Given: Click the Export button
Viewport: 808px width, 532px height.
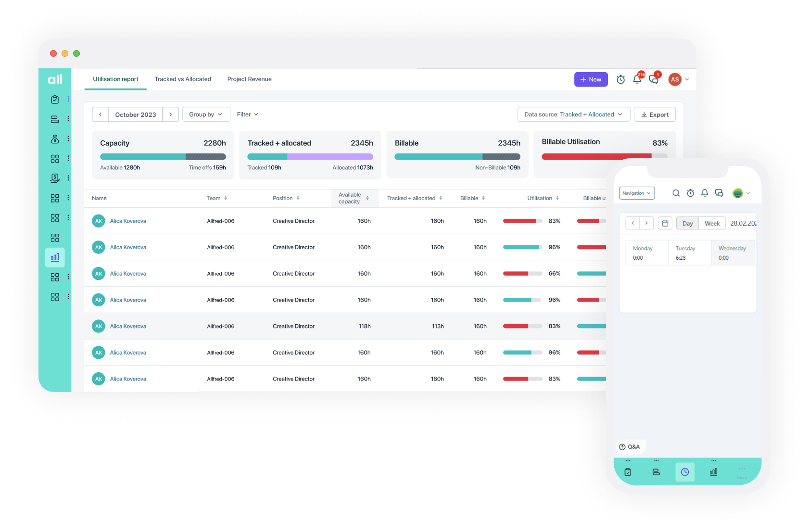Looking at the screenshot, I should tap(655, 114).
